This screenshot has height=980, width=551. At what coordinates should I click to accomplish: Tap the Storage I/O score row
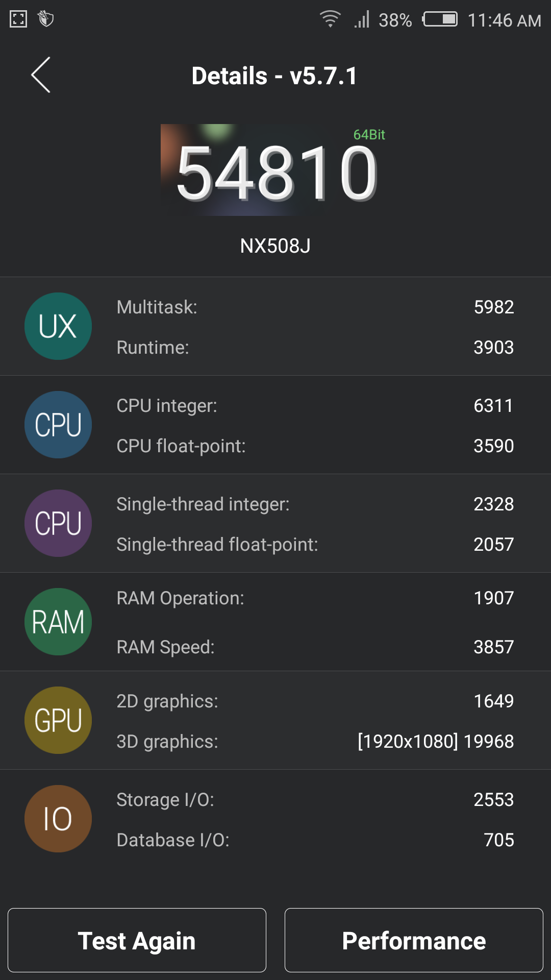[315, 800]
